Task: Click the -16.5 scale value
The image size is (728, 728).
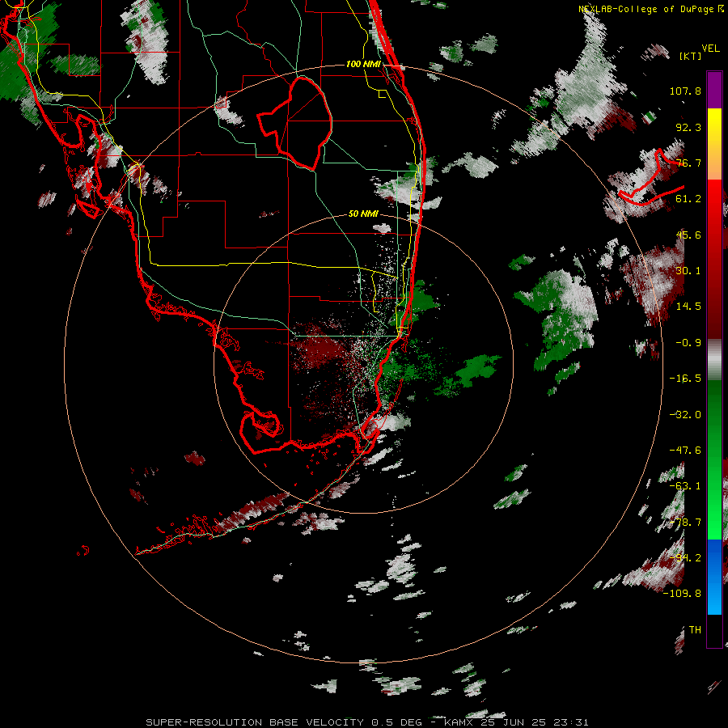Action: [685, 379]
